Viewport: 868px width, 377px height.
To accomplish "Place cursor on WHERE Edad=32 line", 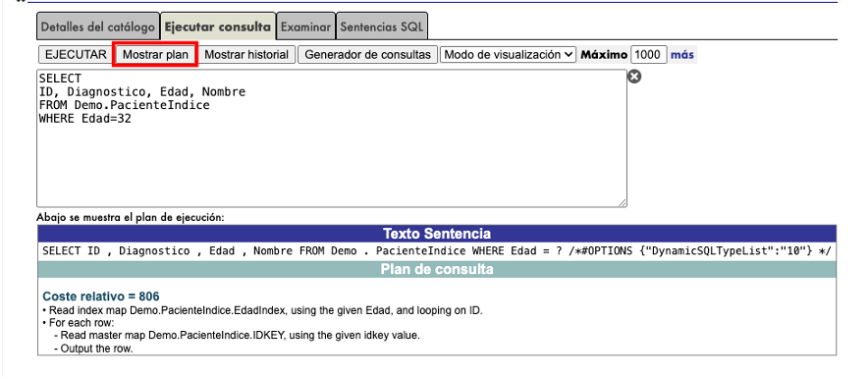I will (x=85, y=119).
